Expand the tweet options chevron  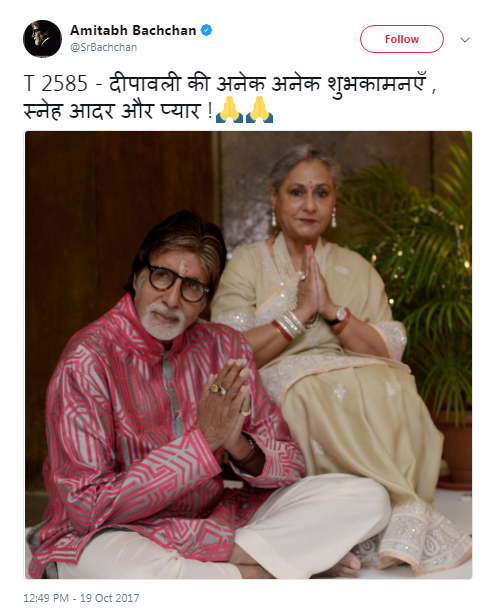point(465,40)
